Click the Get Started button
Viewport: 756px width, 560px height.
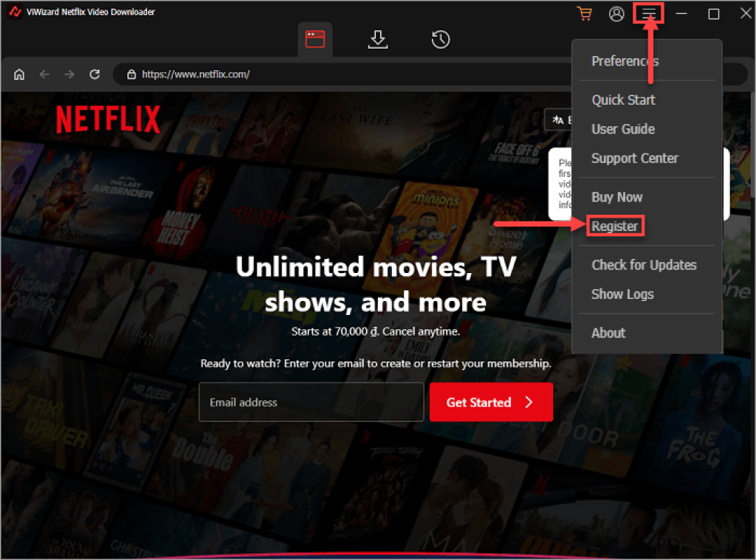(491, 402)
